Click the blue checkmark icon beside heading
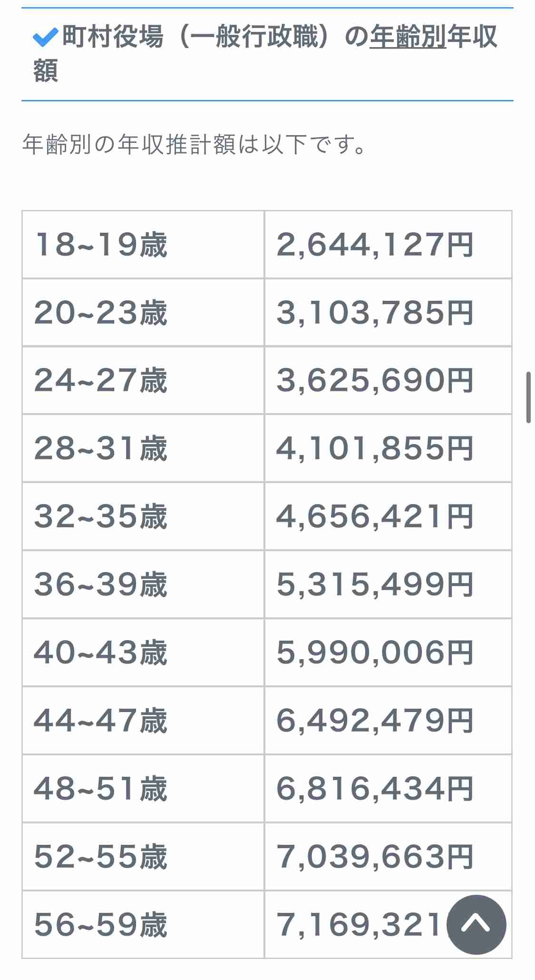This screenshot has height=980, width=535. coord(46,38)
